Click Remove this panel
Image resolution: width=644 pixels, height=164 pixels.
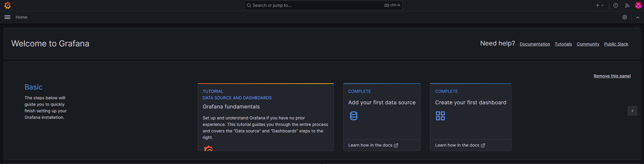[x=612, y=76]
